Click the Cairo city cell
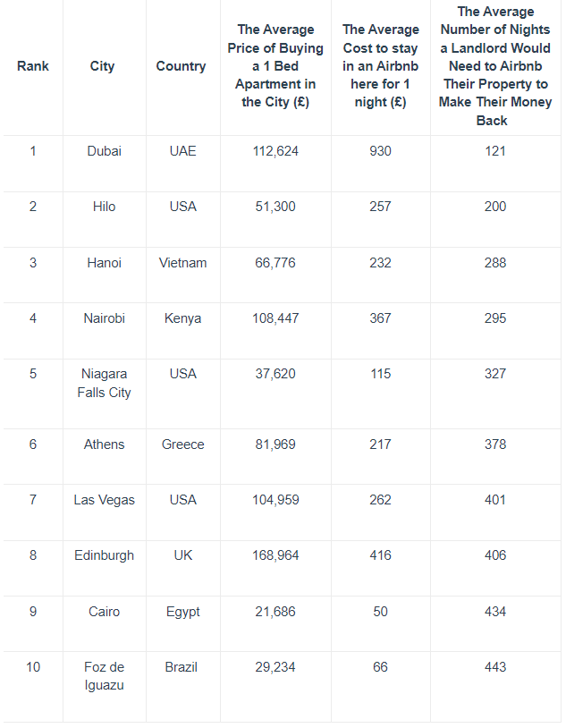 (x=104, y=612)
